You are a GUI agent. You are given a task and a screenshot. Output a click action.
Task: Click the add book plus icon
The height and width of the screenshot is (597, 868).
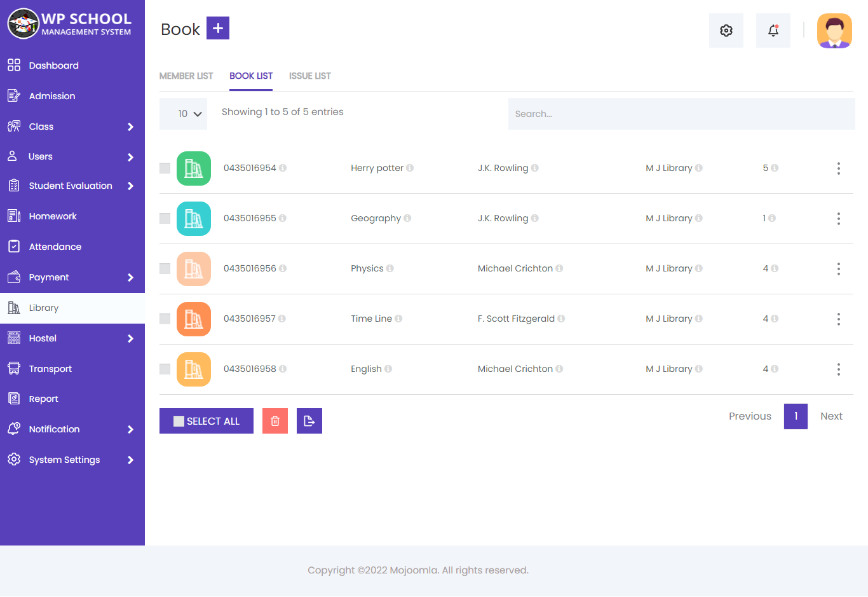[x=218, y=28]
